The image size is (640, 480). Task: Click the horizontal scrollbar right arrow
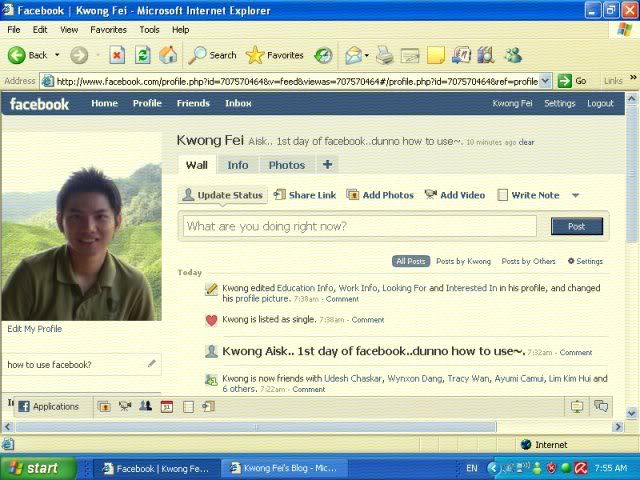point(618,427)
